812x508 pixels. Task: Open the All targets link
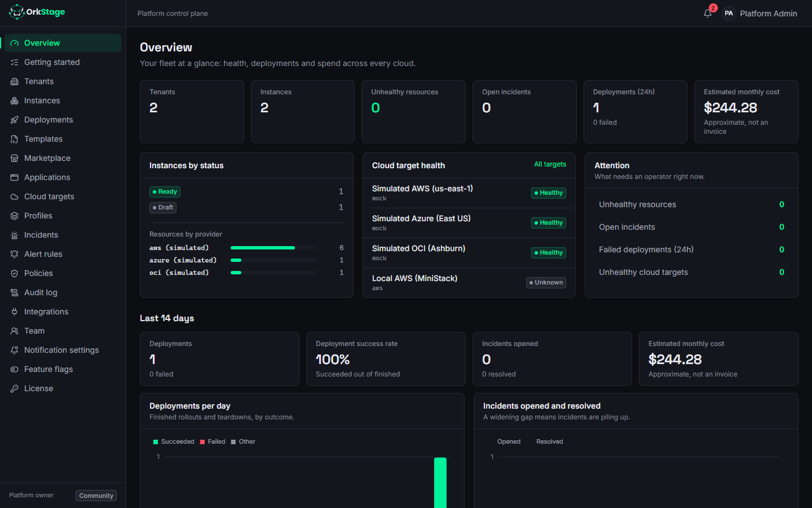550,164
